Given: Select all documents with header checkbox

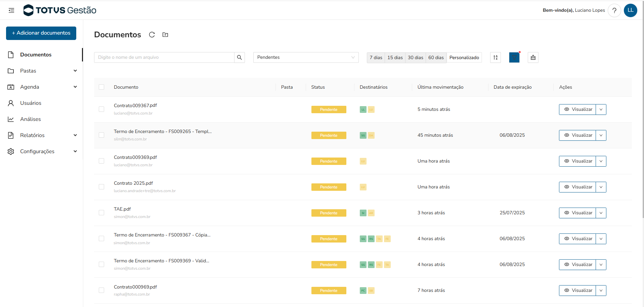Looking at the screenshot, I should pos(101,87).
